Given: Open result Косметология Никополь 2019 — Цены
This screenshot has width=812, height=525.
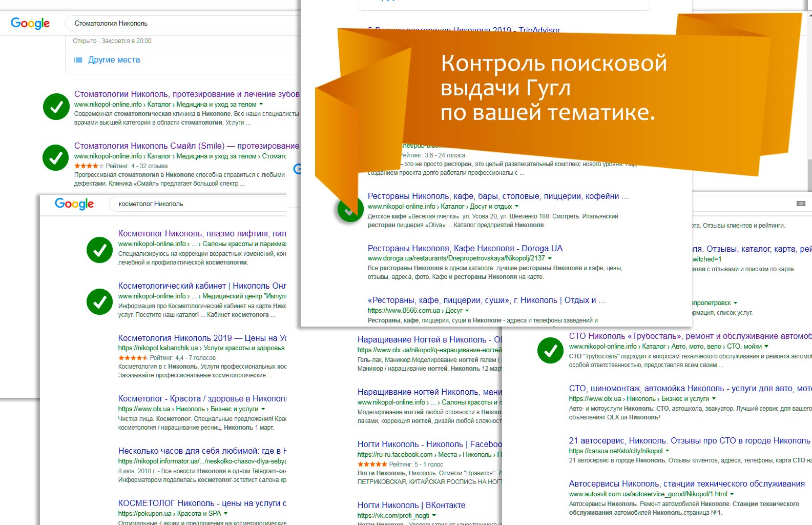Looking at the screenshot, I should (x=202, y=338).
